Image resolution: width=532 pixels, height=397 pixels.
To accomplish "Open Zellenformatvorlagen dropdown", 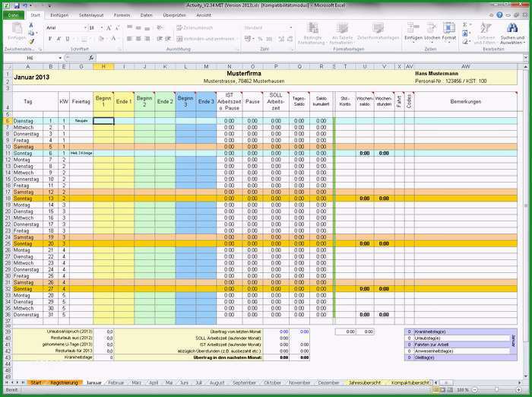I will (x=378, y=32).
